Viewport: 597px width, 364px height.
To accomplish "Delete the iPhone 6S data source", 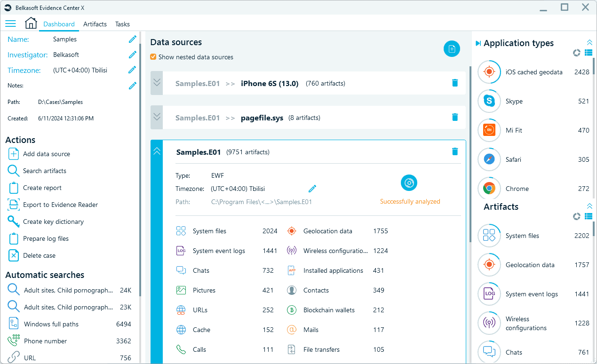I will tap(455, 83).
